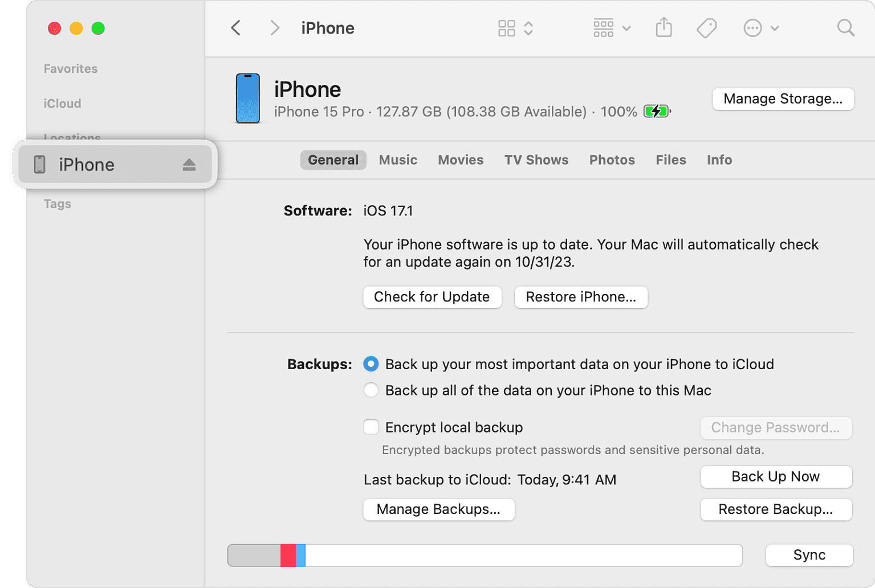Enable the Encrypt local backup checkbox

[371, 427]
